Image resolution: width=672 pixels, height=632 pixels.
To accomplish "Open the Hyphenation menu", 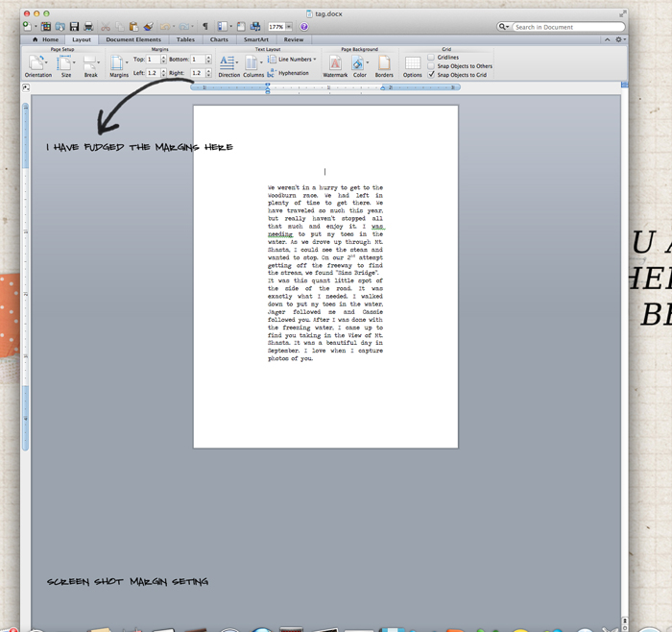I will point(288,73).
